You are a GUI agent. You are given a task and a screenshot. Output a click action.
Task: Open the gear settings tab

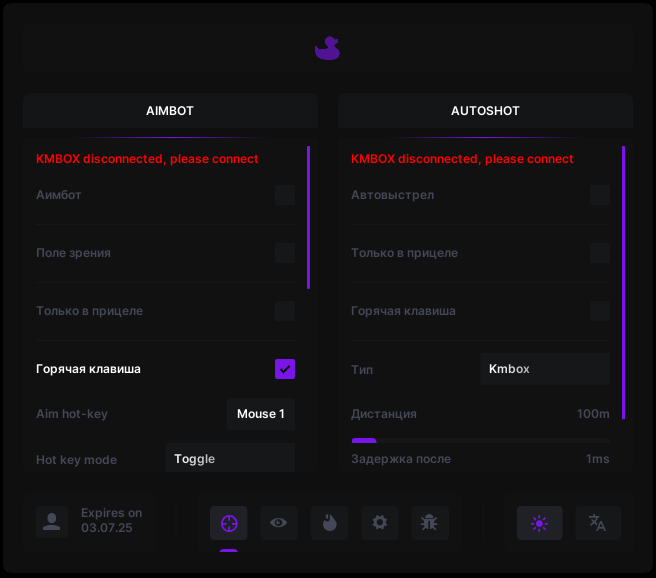380,522
